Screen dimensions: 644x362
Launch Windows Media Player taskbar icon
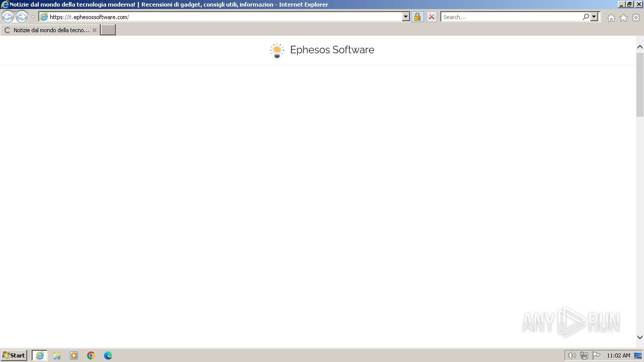point(74,355)
